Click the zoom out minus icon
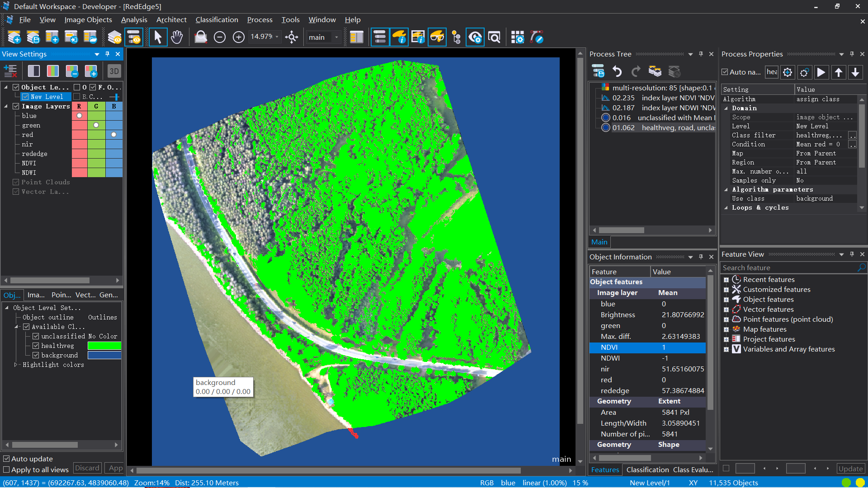868x488 pixels. click(220, 37)
